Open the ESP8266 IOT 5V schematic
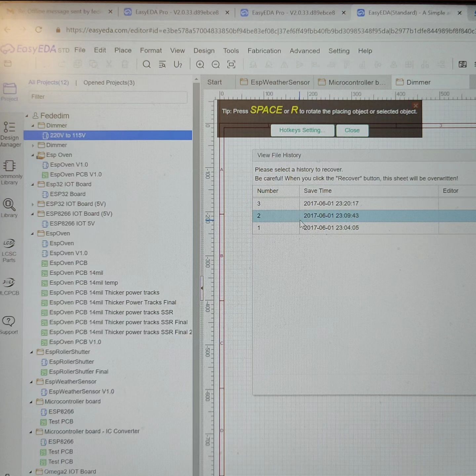 [x=72, y=224]
